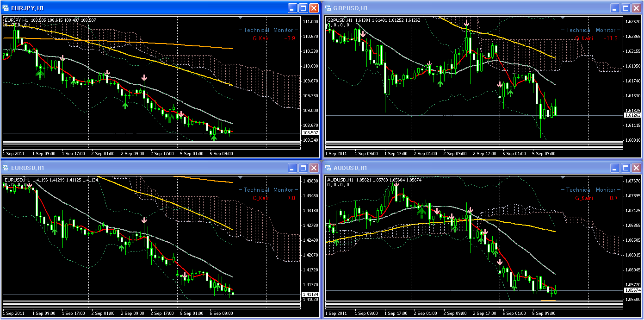Click the G_Kairi -7.8 reading

(274, 198)
